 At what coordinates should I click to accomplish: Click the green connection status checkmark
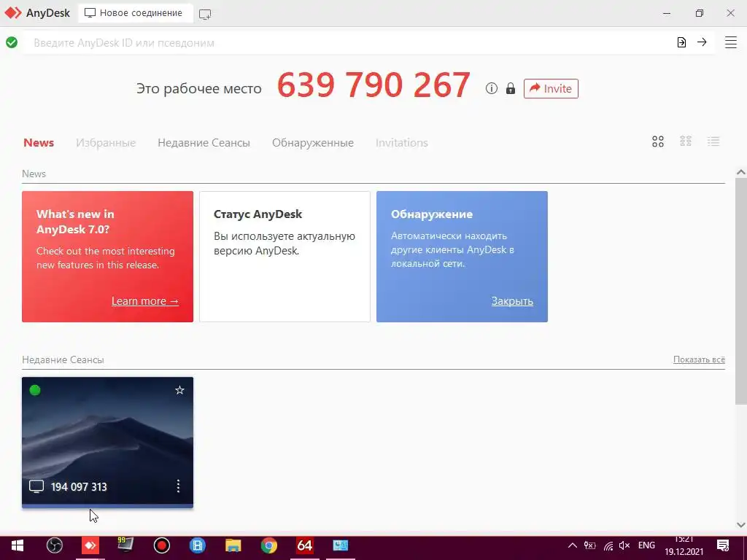pyautogui.click(x=12, y=42)
